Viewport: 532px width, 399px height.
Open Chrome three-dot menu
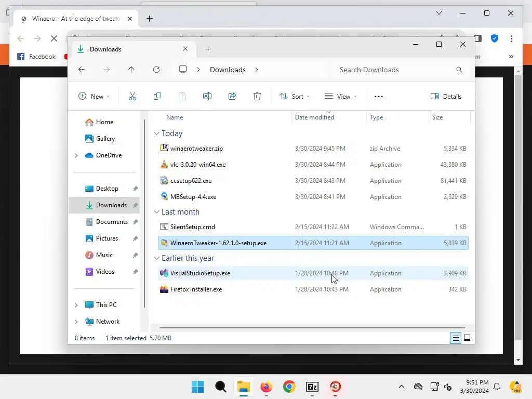[x=511, y=38]
